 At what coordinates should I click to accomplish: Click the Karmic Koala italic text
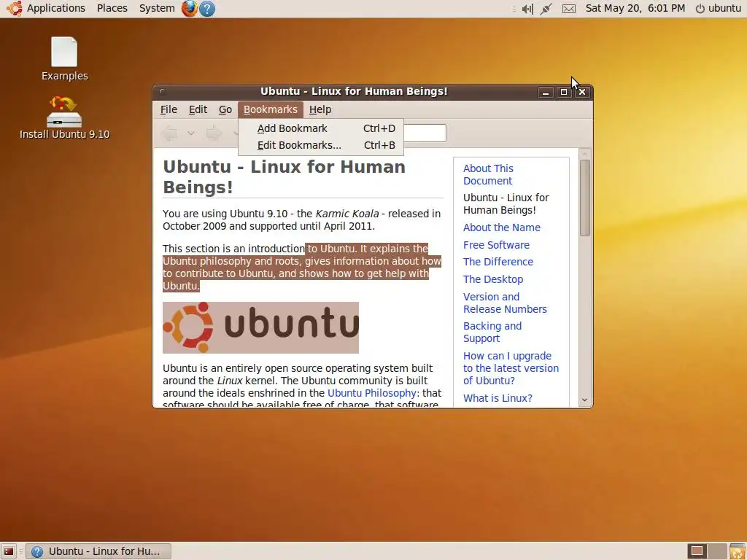click(347, 214)
